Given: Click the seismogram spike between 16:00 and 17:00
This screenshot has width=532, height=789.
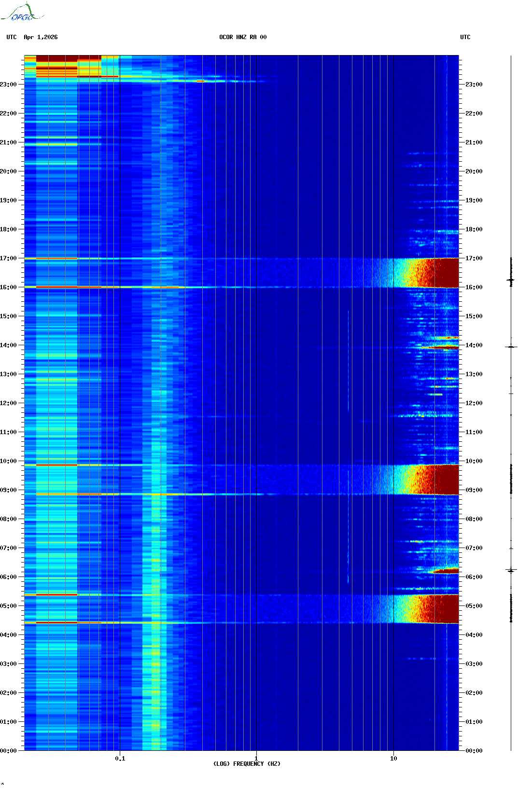Looking at the screenshot, I should click(x=511, y=280).
